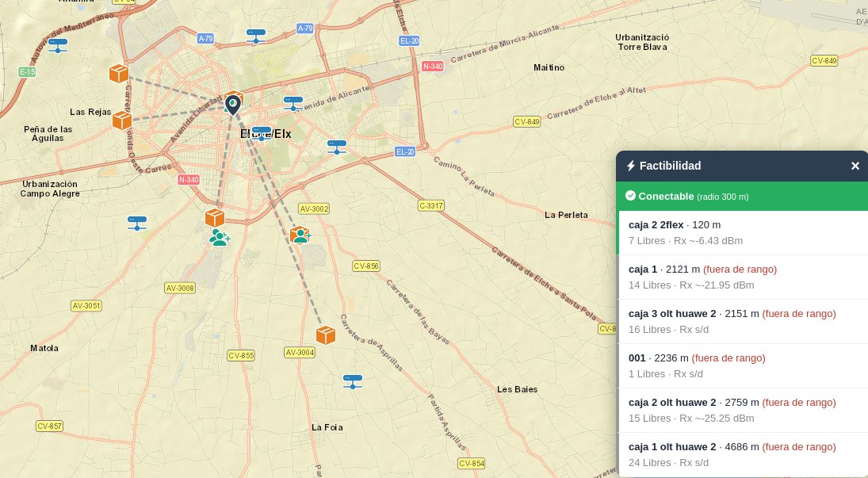Click the 'C-3317' road shield
868x478 pixels.
(x=430, y=205)
